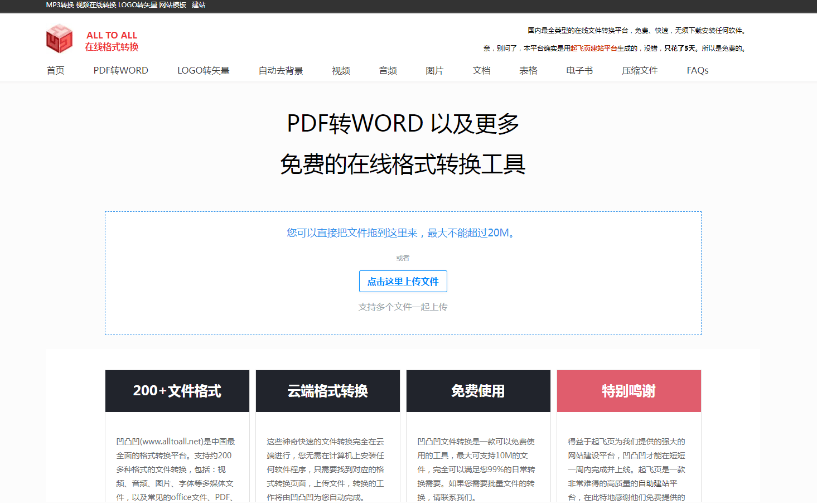
Task: Click the 特别鸣谢 red card header
Action: coord(629,391)
